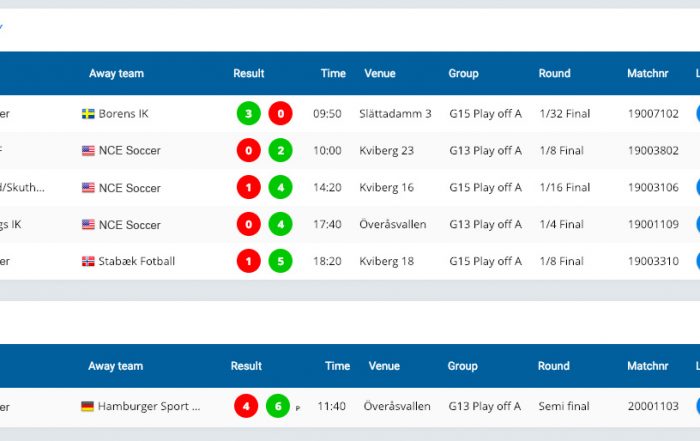The width and height of the screenshot is (700, 441).
Task: Select venue Överåsvallen in 17:40 row
Action: [x=393, y=224]
